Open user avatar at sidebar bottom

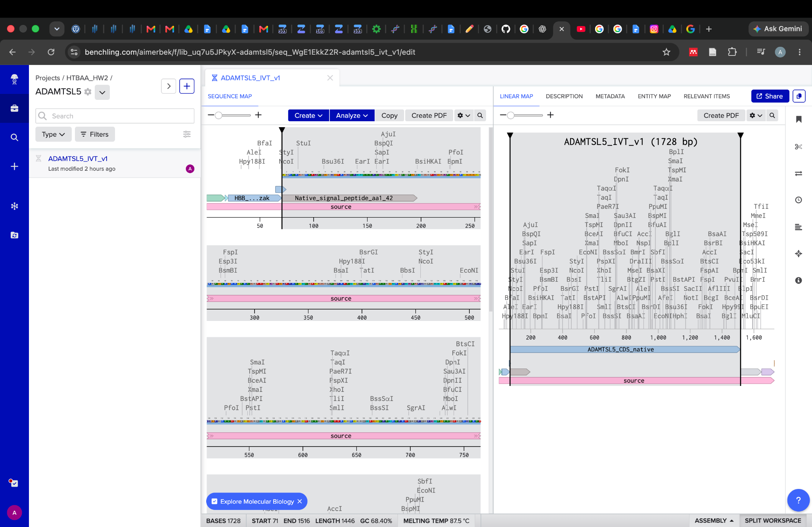pyautogui.click(x=14, y=513)
